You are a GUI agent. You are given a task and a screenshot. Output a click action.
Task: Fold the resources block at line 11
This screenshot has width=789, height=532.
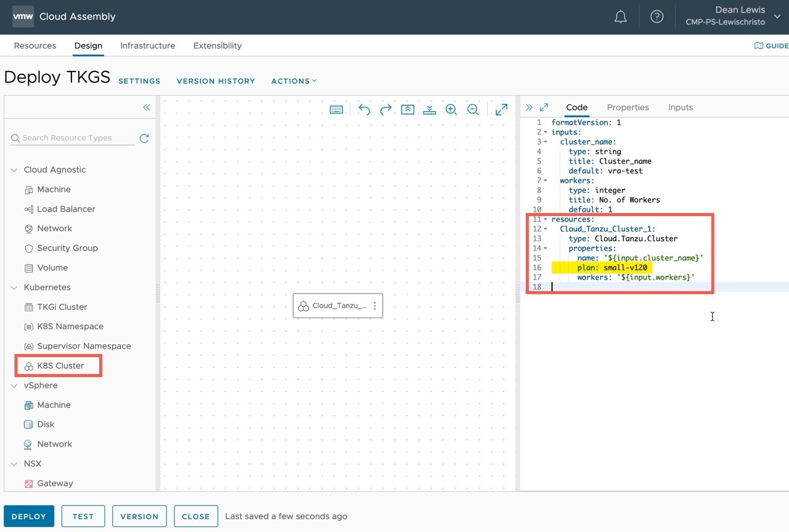[545, 219]
